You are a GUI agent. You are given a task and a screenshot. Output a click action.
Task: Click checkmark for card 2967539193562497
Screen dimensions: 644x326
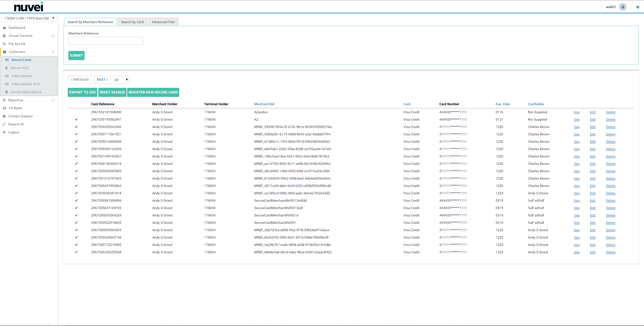pyautogui.click(x=76, y=120)
